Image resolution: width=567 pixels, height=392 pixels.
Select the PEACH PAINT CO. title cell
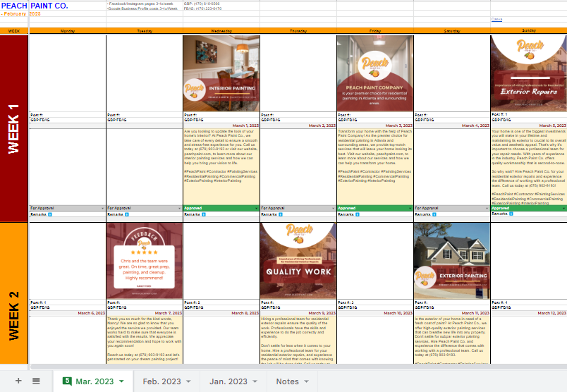35,6
